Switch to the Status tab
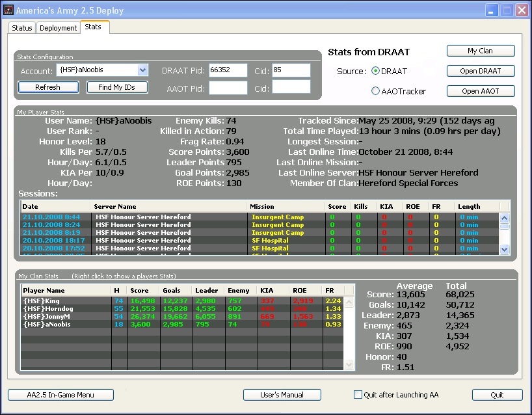The image size is (532, 415). (x=21, y=28)
